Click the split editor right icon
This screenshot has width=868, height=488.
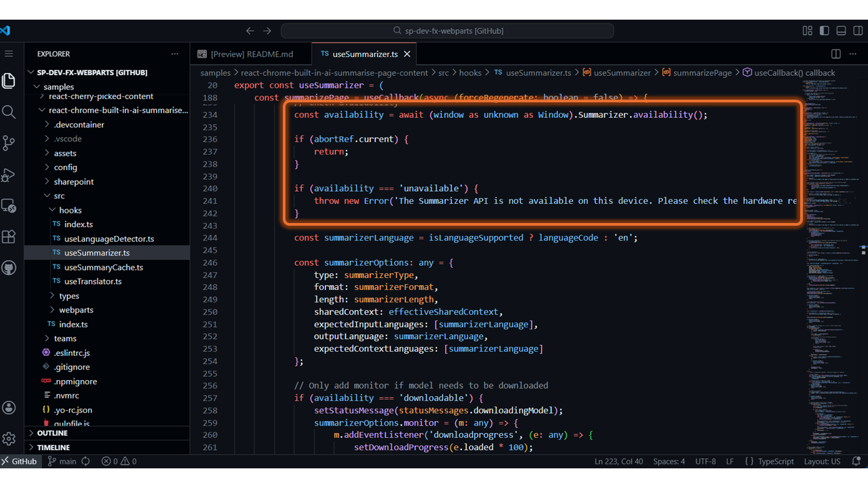point(836,54)
